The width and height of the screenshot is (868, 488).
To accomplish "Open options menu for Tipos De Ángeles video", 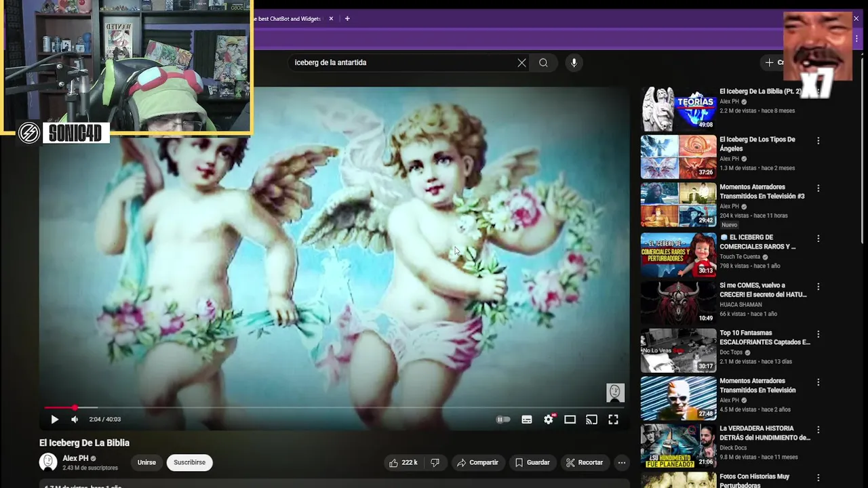I will pos(818,141).
